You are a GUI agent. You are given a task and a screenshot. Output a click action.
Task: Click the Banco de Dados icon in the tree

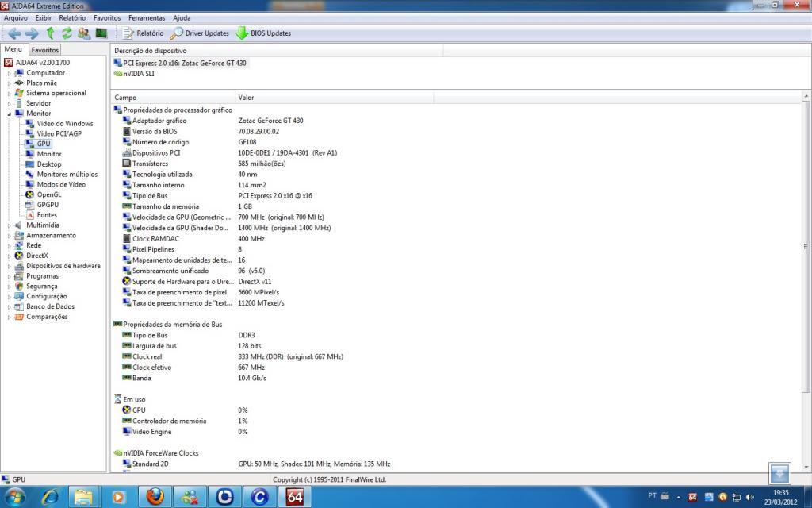(19, 306)
